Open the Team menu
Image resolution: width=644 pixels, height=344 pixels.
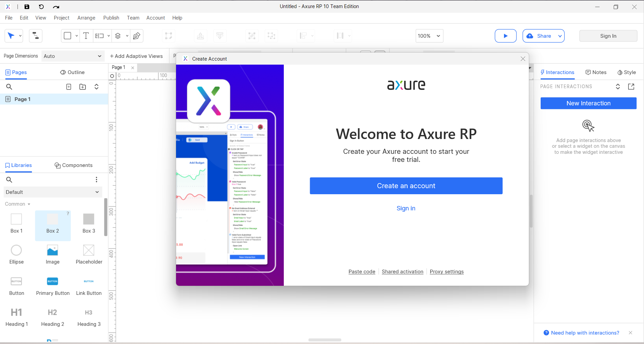click(x=133, y=18)
